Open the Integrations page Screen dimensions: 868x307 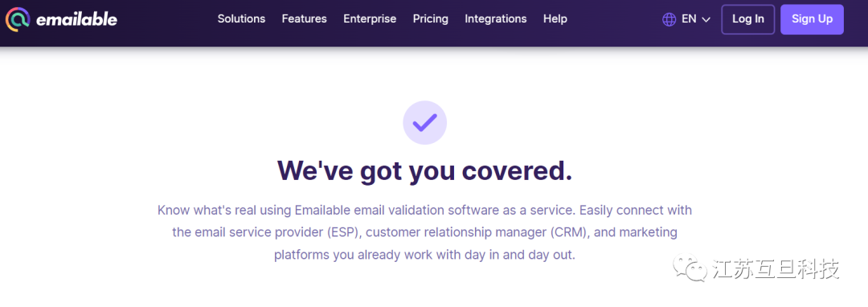pyautogui.click(x=495, y=18)
